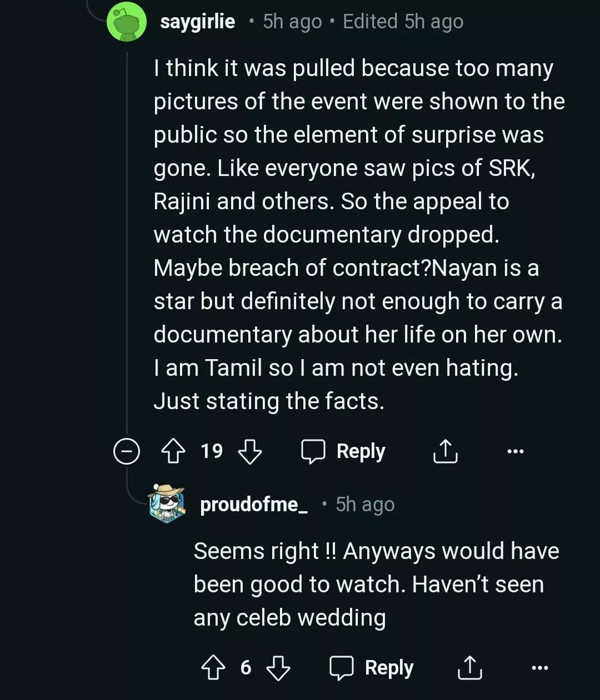The image size is (600, 700).
Task: Upvote saygirlie's comment
Action: click(x=173, y=452)
